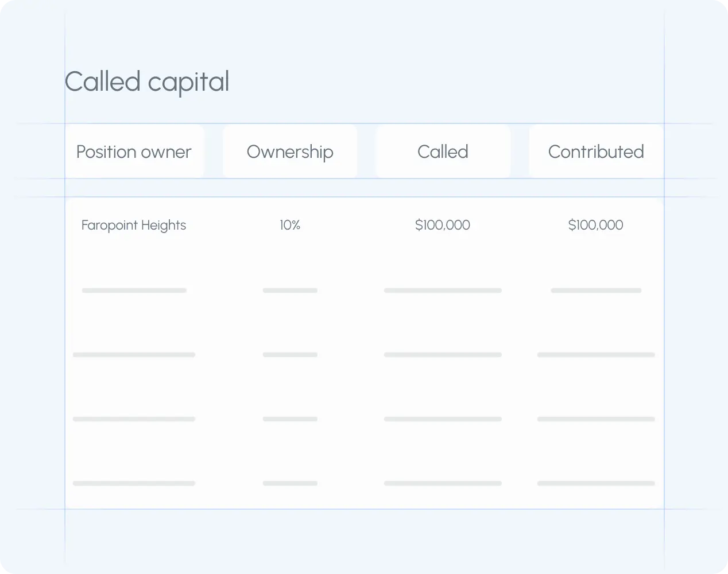Click the bottom placeholder in Position owner column
This screenshot has height=574, width=728.
click(134, 483)
